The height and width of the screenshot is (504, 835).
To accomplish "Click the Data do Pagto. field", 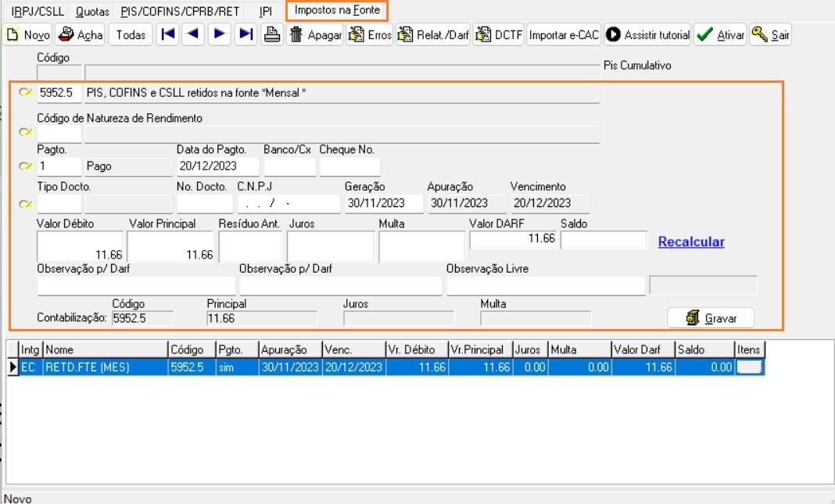I will click(218, 166).
